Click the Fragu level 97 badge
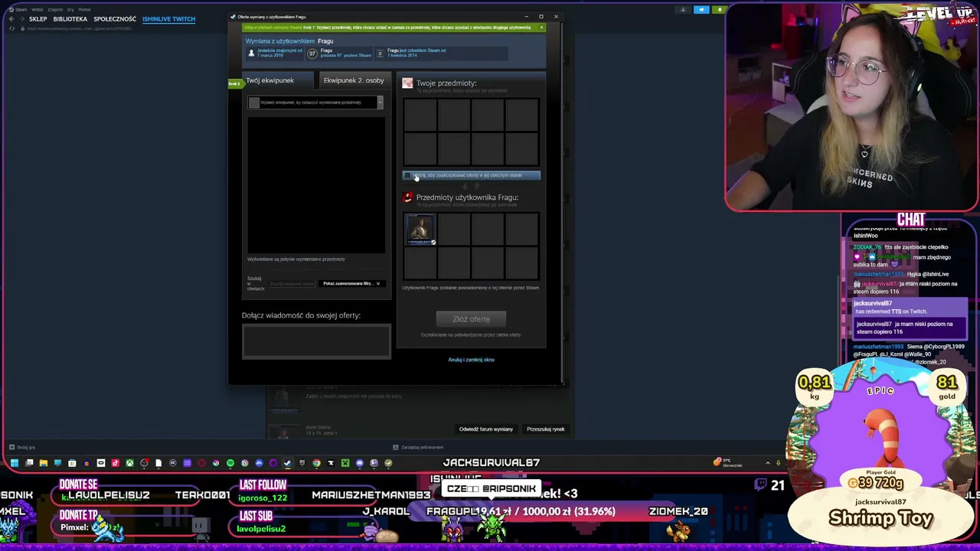This screenshot has height=551, width=980. 312,54
